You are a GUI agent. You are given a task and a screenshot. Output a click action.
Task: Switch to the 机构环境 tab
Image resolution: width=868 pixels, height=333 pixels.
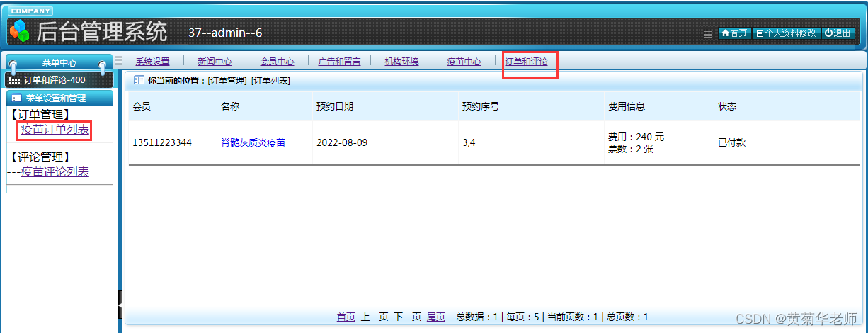click(x=401, y=62)
